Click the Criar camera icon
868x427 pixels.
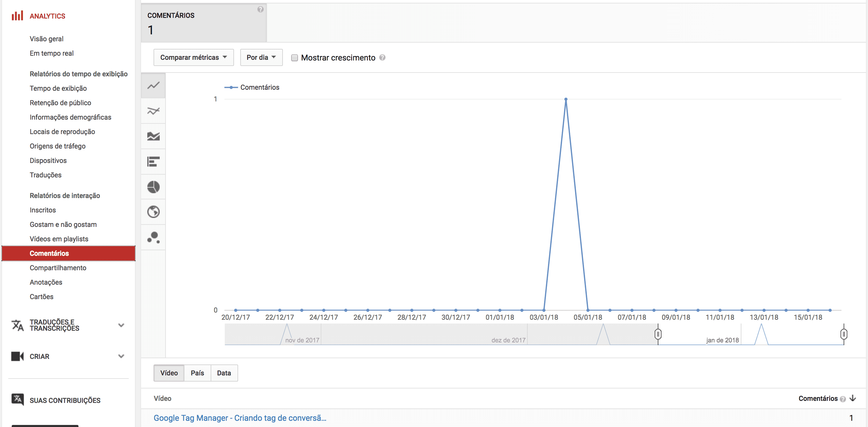pos(18,357)
